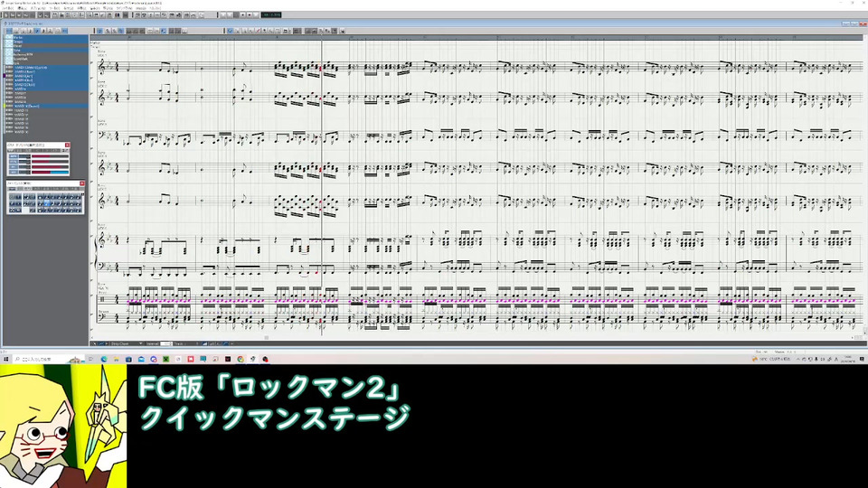Click the New file toolbar icon
This screenshot has height=488, width=868.
pos(6,15)
